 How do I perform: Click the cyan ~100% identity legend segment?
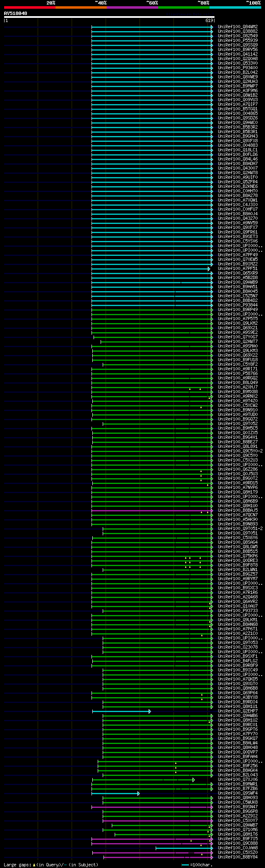[235, 7]
